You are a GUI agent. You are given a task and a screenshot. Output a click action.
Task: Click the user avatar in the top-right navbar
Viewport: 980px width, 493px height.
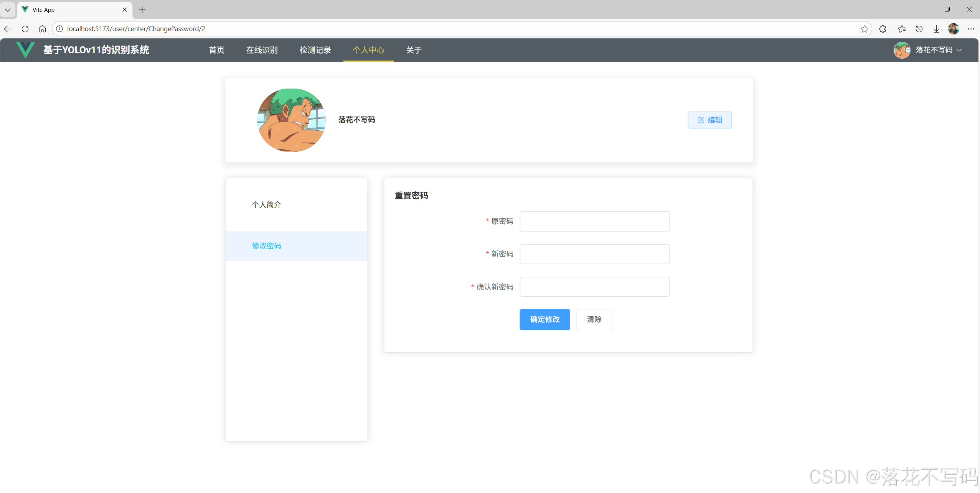click(901, 50)
